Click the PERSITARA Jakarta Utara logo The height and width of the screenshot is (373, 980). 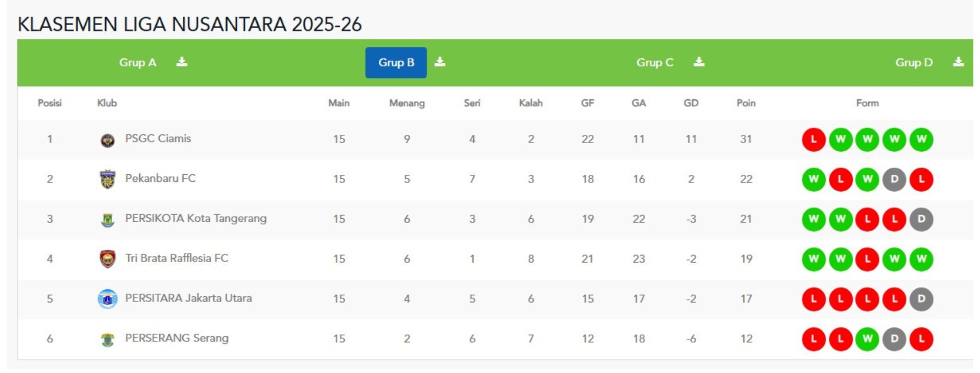coord(107,299)
